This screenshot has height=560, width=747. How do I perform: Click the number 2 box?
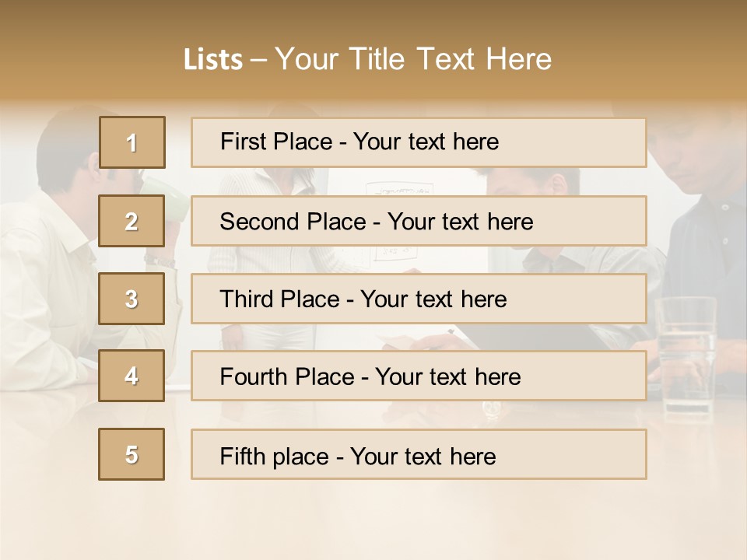point(132,221)
